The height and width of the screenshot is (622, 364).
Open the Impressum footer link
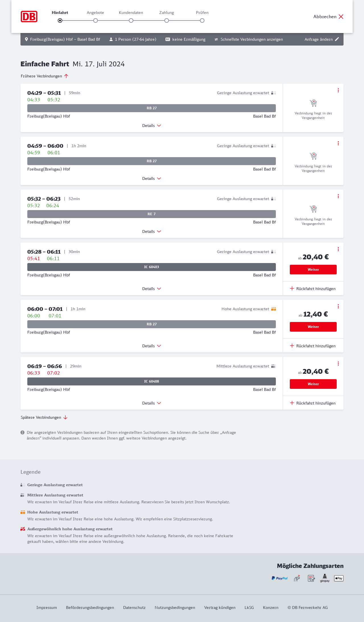click(47, 607)
